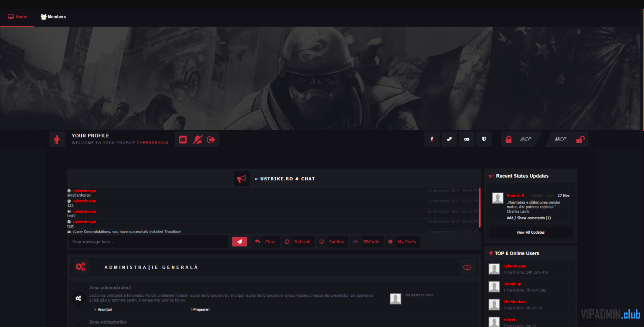Click the gear icon beside My Prefs

390,241
